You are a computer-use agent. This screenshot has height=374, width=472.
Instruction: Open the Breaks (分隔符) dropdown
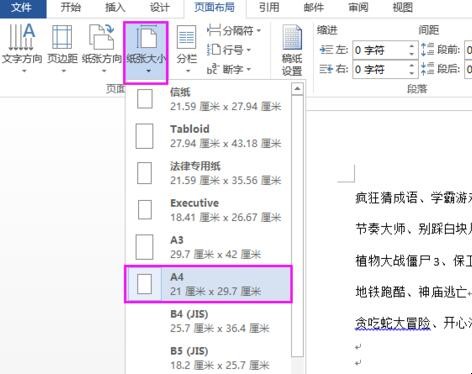point(234,31)
